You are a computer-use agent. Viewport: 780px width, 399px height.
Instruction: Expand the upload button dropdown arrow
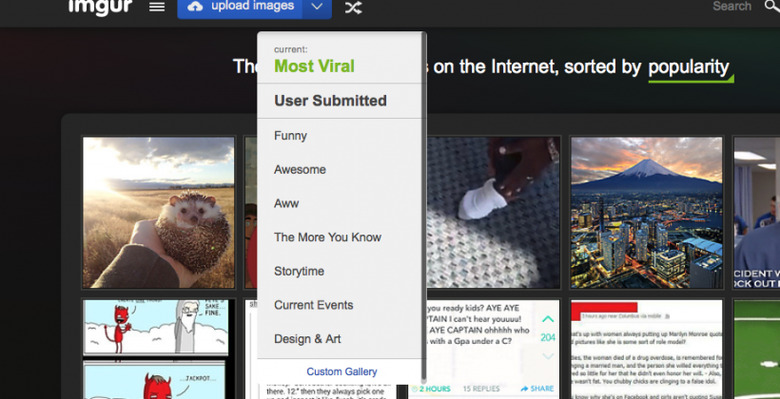317,7
